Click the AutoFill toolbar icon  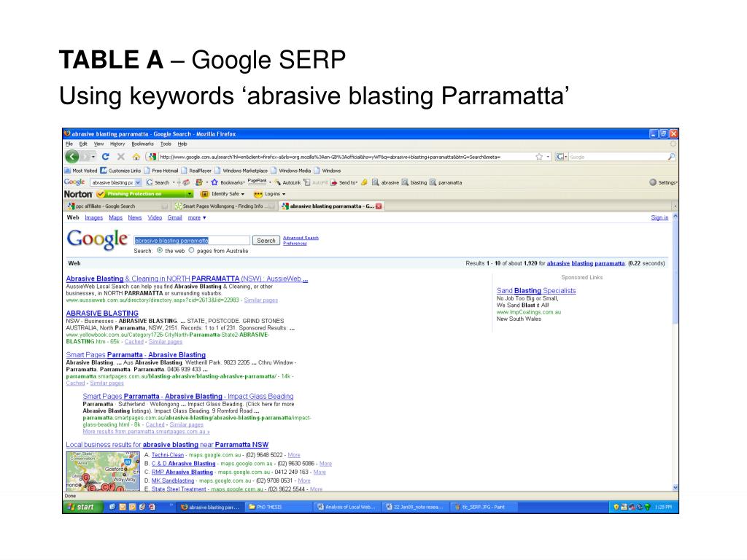tap(316, 182)
